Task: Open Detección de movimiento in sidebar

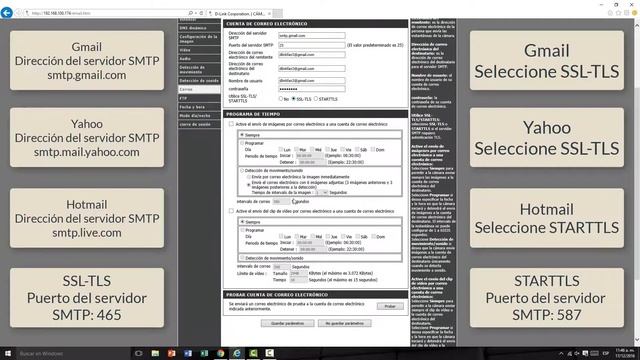Action: point(199,69)
